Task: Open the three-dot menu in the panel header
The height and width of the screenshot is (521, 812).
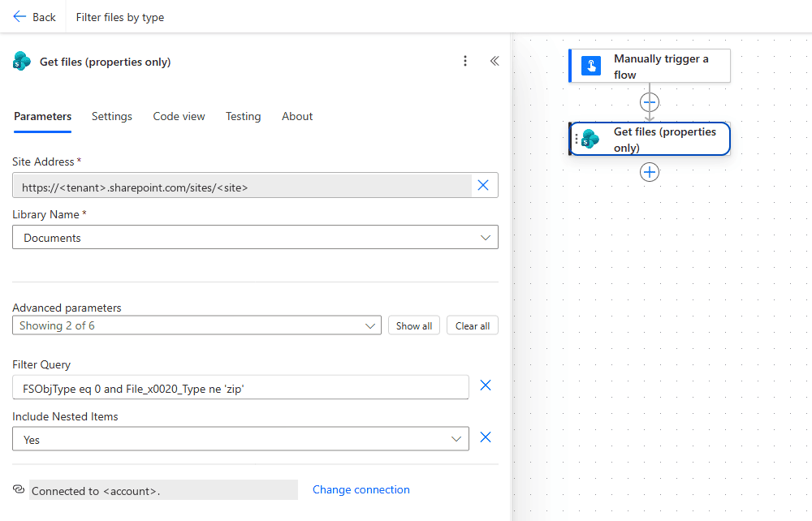Action: 465,61
